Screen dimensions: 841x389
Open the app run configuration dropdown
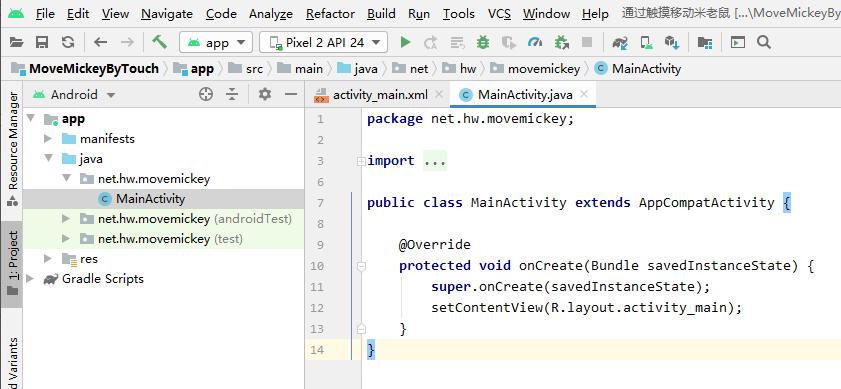click(216, 42)
